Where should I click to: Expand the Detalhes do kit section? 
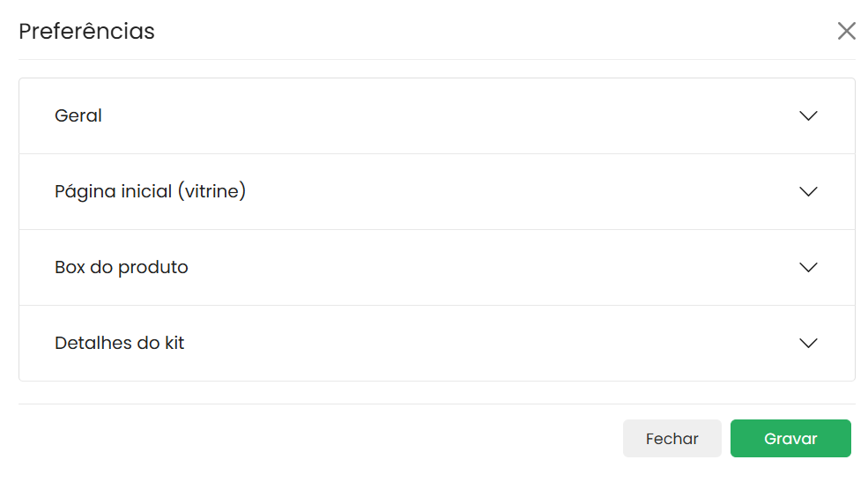point(436,344)
